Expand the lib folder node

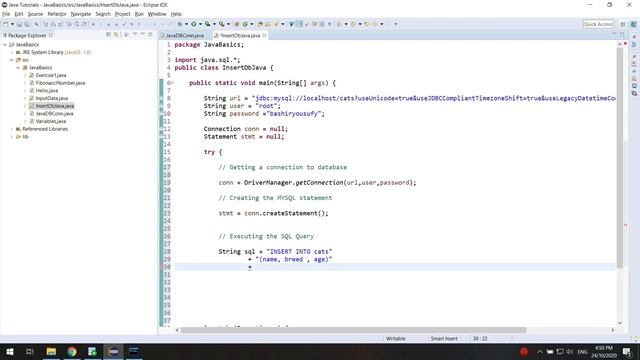tap(11, 137)
